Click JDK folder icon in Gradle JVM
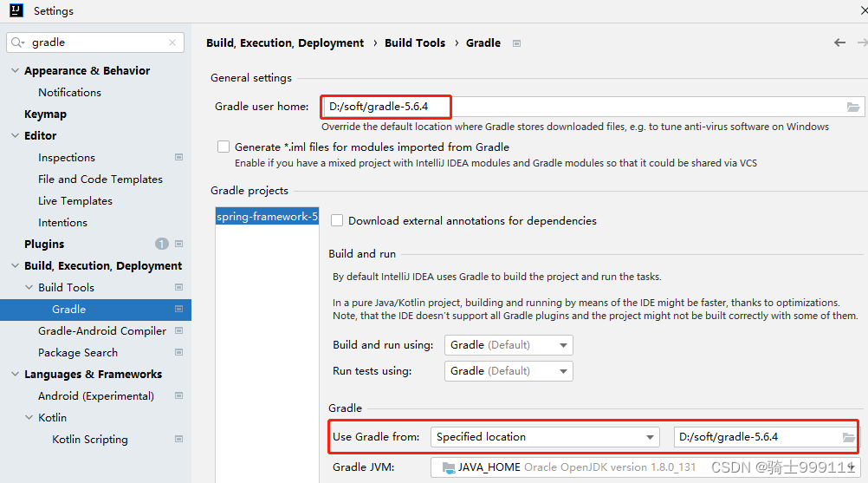 [x=449, y=467]
